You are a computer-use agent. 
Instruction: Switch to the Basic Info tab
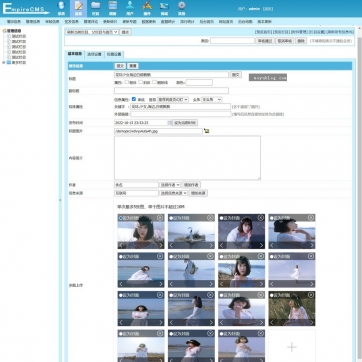point(75,54)
